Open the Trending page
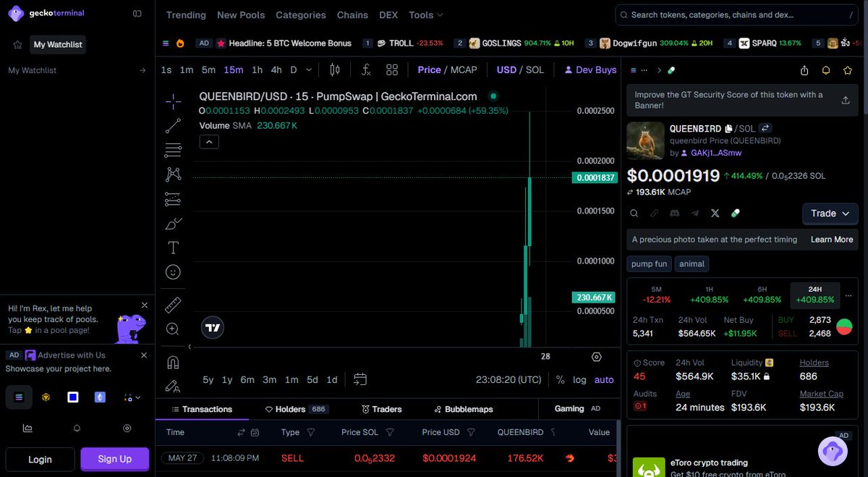868x477 pixels. pyautogui.click(x=186, y=14)
